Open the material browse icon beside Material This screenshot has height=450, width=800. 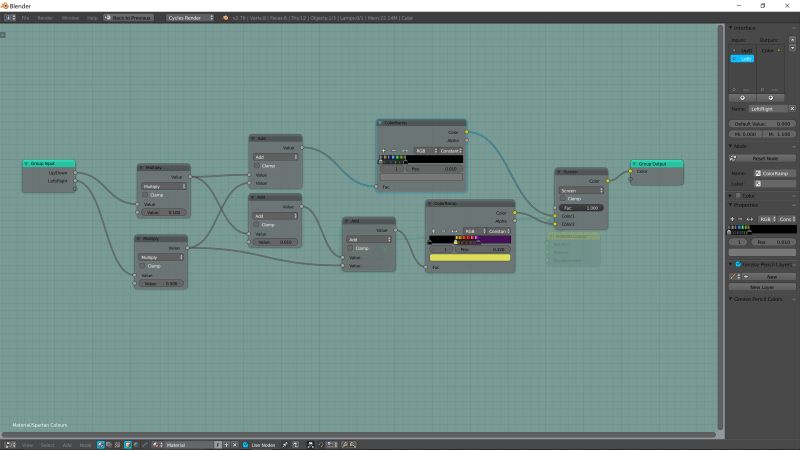click(x=157, y=445)
